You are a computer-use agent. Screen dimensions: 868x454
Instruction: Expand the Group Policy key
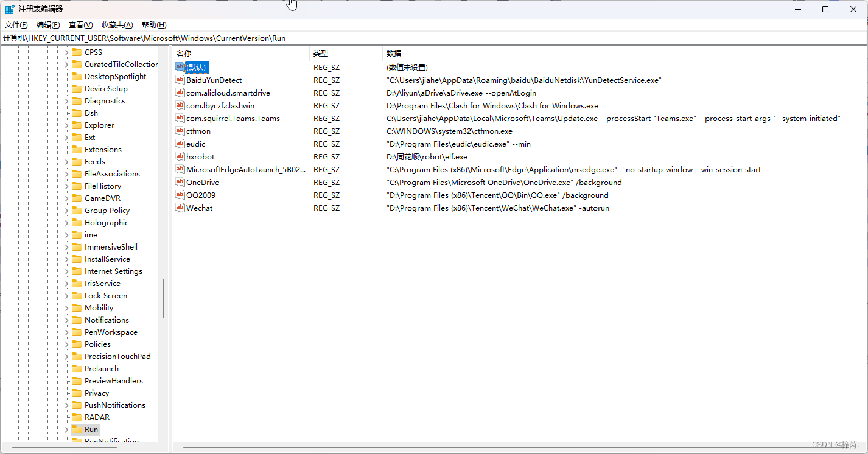66,211
